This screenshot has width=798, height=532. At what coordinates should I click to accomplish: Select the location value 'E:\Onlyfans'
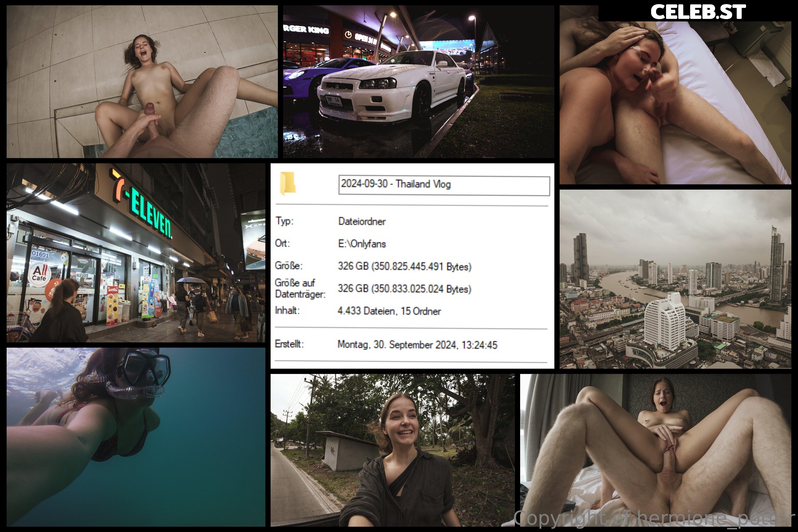coord(362,244)
